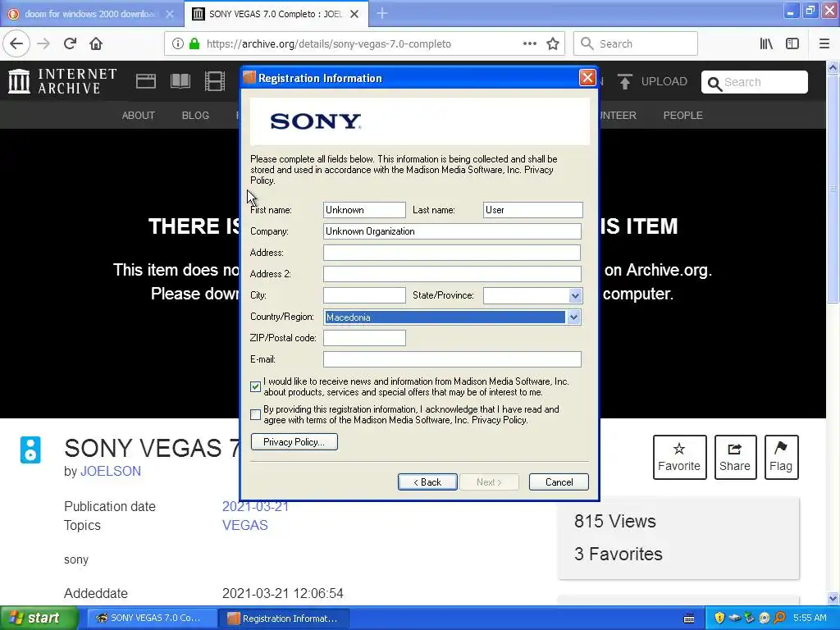
Task: Open the BLOG menu item
Action: point(195,115)
